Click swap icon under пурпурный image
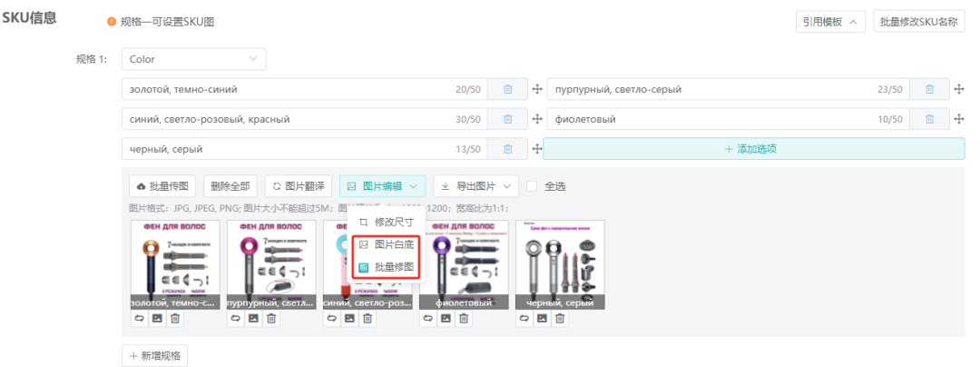This screenshot has height=367, width=980. (x=236, y=318)
